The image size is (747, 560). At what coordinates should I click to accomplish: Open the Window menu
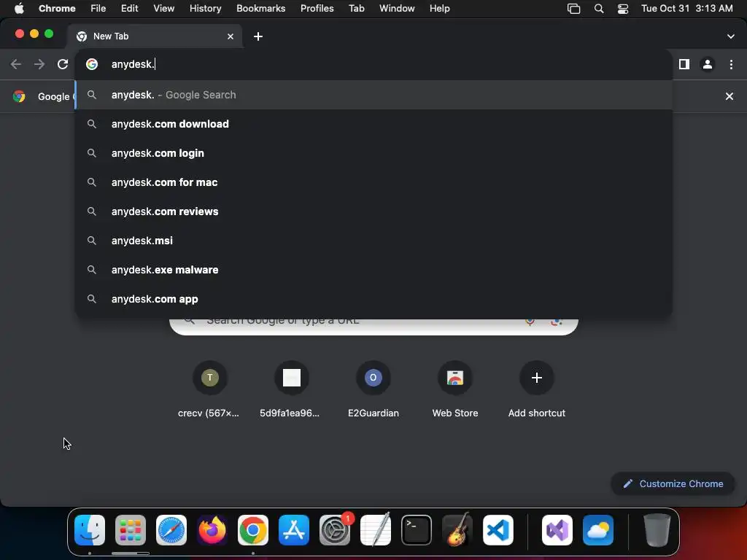[397, 9]
